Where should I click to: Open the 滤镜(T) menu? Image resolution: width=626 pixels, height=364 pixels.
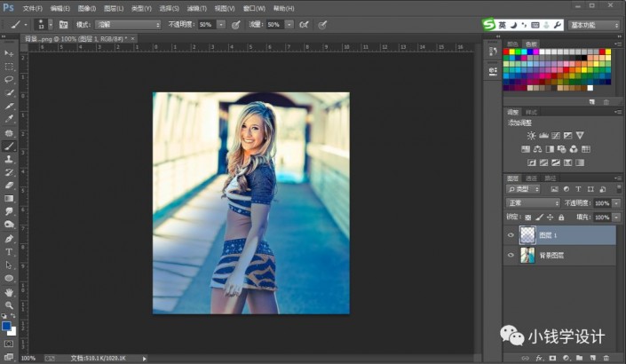click(x=197, y=8)
